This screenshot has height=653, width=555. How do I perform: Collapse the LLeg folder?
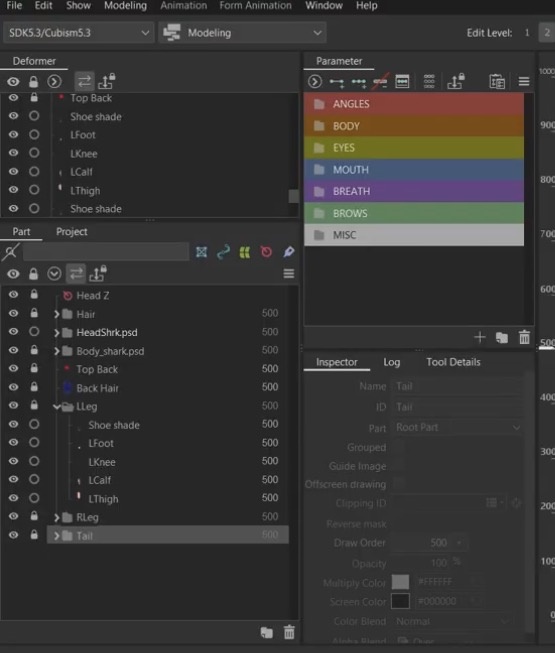(57, 406)
